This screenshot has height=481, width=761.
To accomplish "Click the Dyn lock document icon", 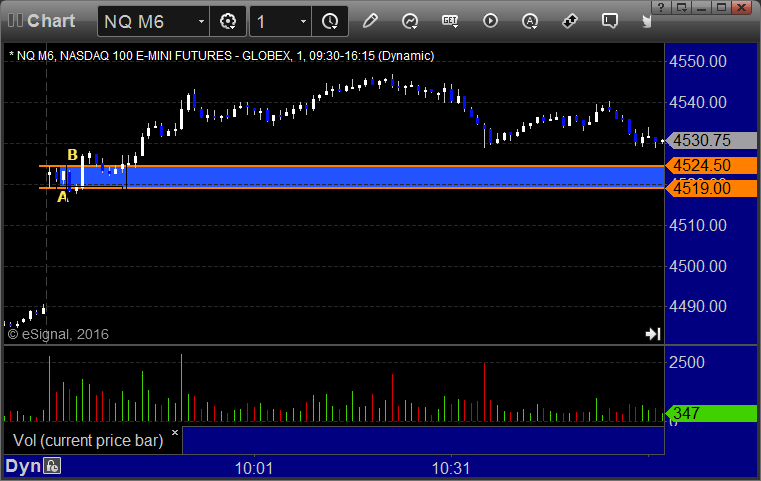I will (52, 466).
